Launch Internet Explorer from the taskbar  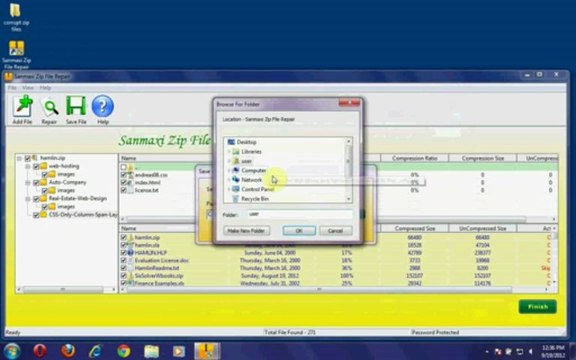[96, 351]
